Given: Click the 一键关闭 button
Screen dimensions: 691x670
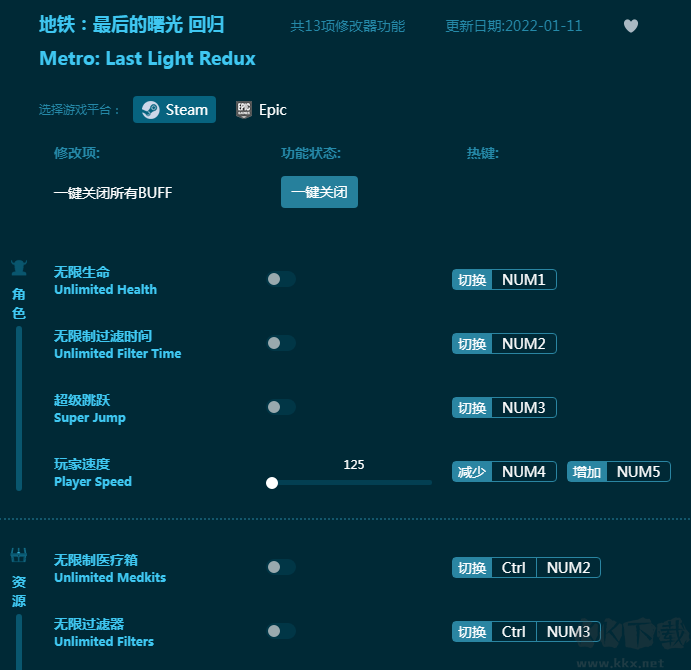Looking at the screenshot, I should 319,192.
